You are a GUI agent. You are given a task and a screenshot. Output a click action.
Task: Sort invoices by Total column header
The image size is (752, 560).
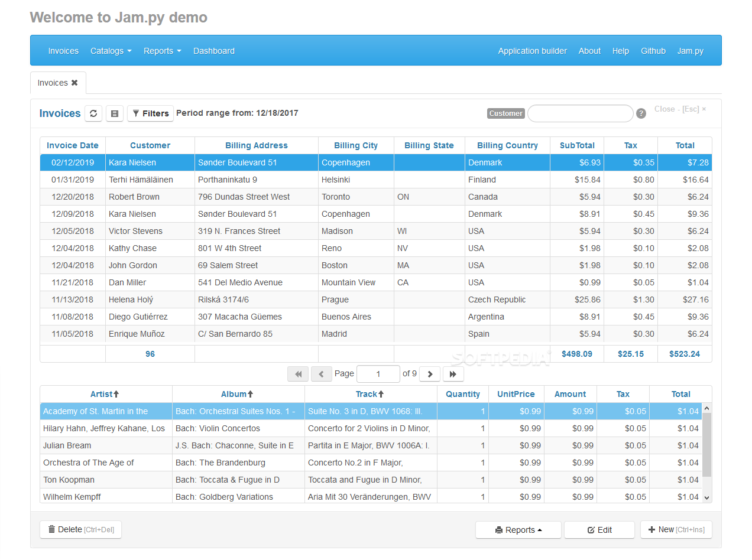tap(685, 145)
